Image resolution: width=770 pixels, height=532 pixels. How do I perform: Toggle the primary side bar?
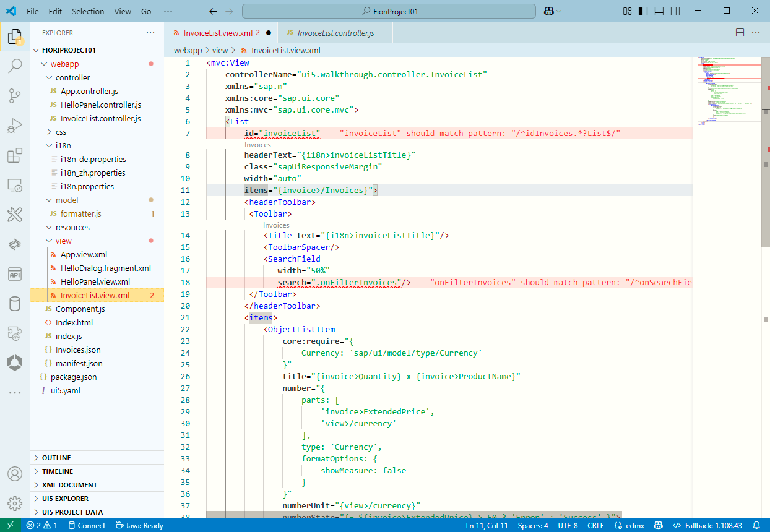pyautogui.click(x=644, y=11)
